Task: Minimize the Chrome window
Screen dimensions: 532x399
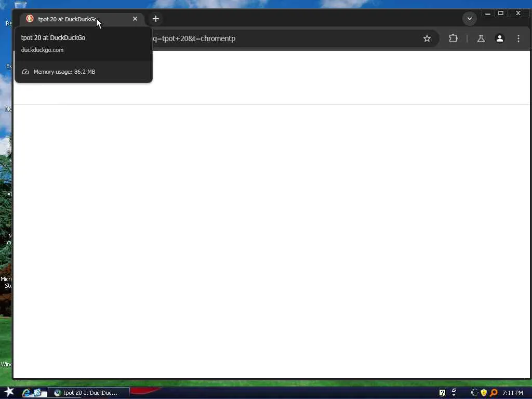Action: click(487, 14)
